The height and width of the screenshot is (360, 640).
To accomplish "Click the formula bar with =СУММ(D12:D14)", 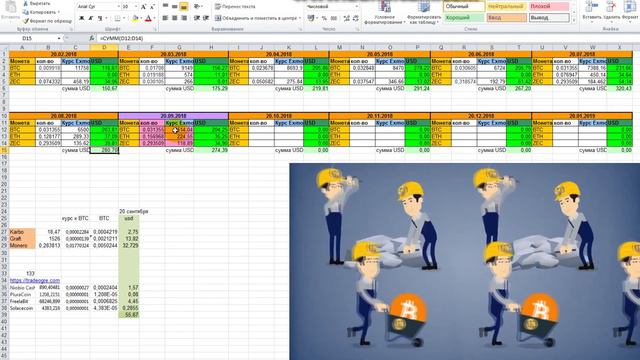I will (x=367, y=38).
